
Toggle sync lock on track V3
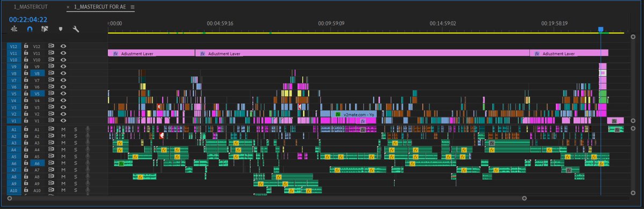52,107
